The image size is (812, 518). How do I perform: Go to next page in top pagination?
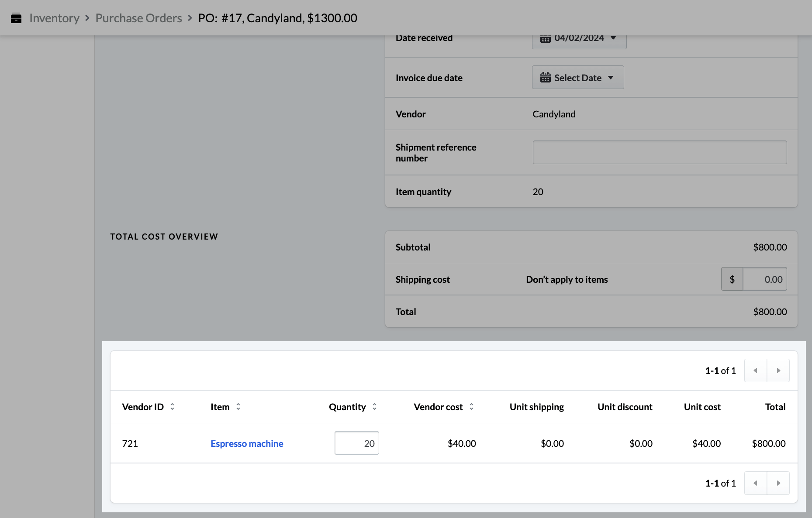coord(778,370)
